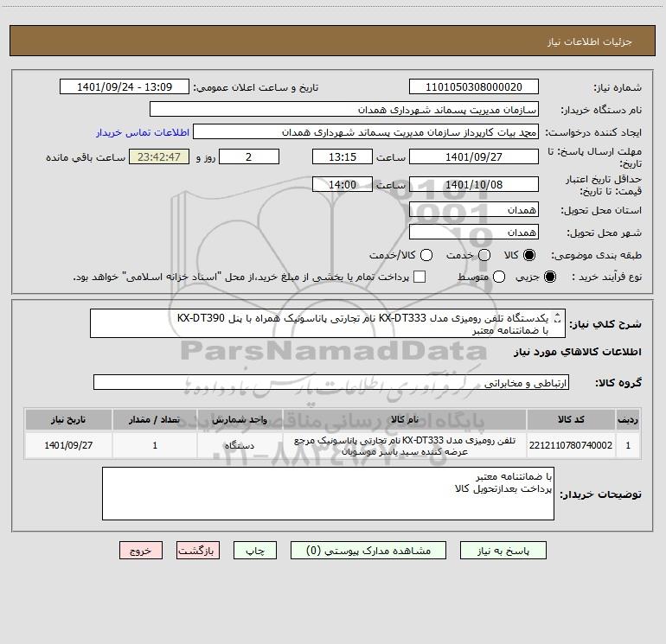666x644 pixels.
Task: Toggle the اسناد خزانه اسلامی payment checkbox
Action: point(419,277)
